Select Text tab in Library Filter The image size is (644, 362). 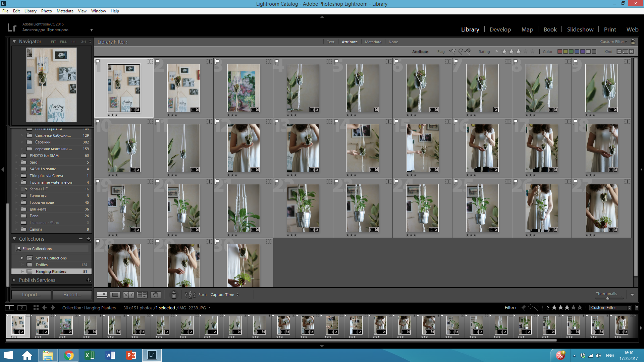pyautogui.click(x=330, y=42)
